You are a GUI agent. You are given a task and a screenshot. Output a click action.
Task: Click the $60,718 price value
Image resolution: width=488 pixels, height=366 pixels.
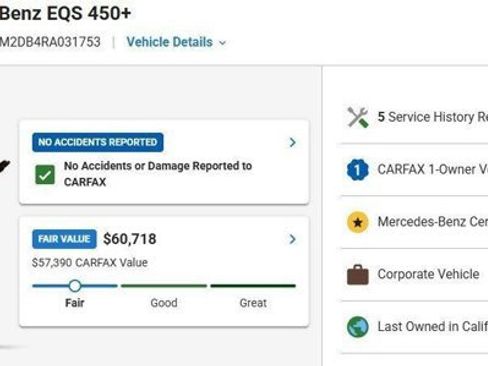[130, 239]
